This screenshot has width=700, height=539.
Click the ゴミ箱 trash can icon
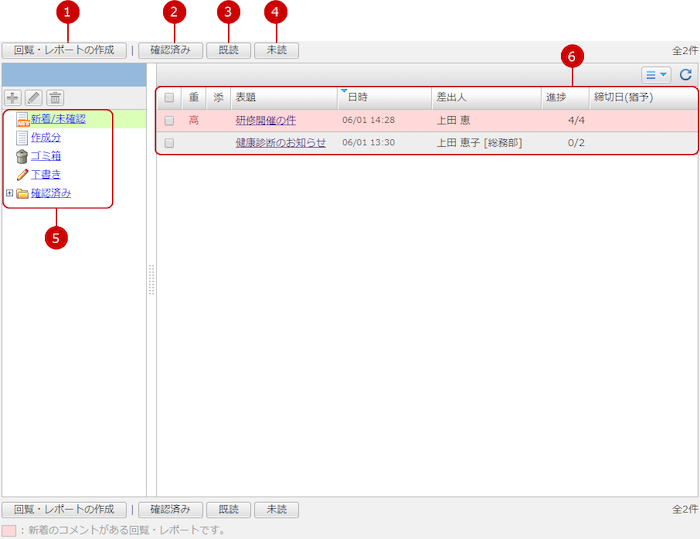(22, 156)
